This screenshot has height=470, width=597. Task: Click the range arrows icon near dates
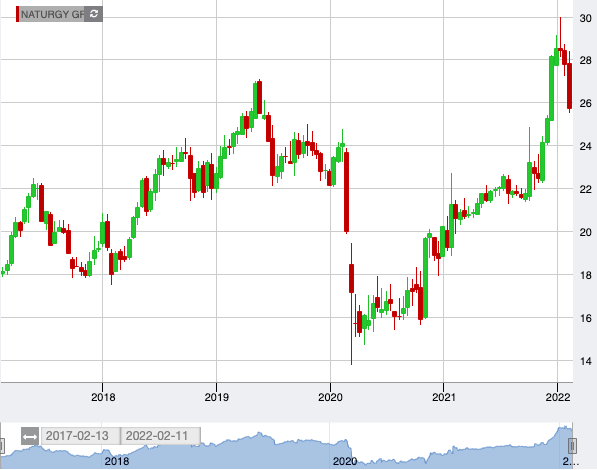pos(30,436)
